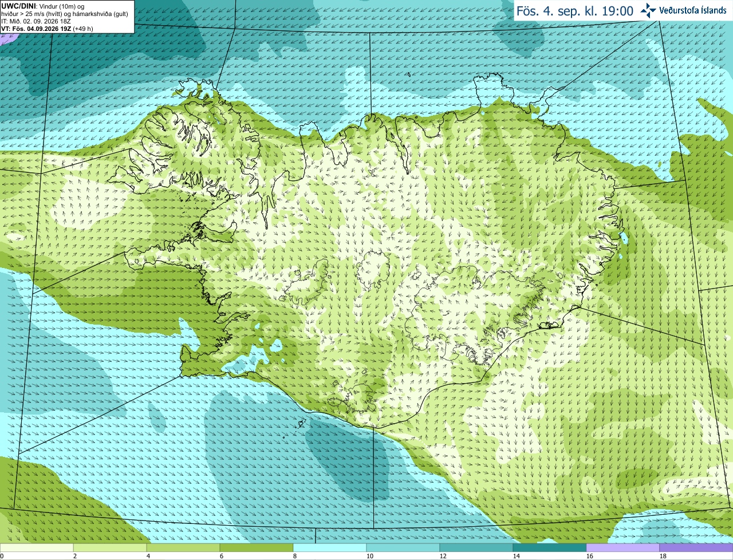Pick the 6–8 m/s dark green legend swatch

[x=257, y=548]
